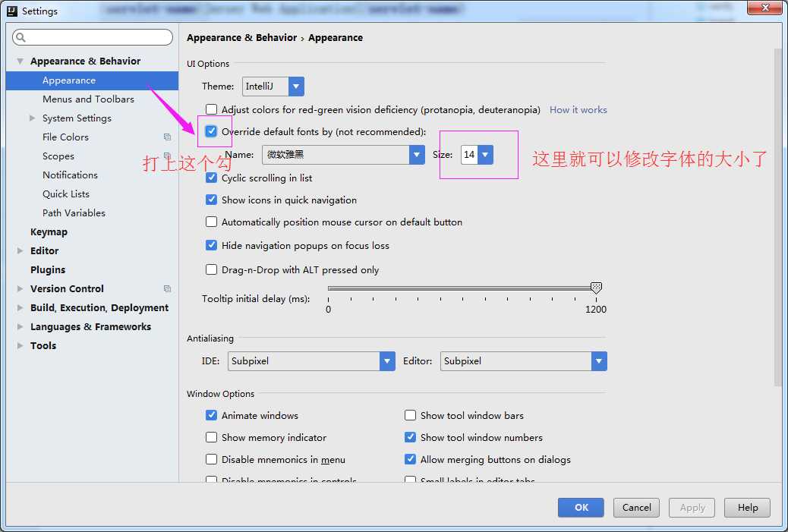The height and width of the screenshot is (532, 788).
Task: Close the Settings dialog window
Action: 764,8
